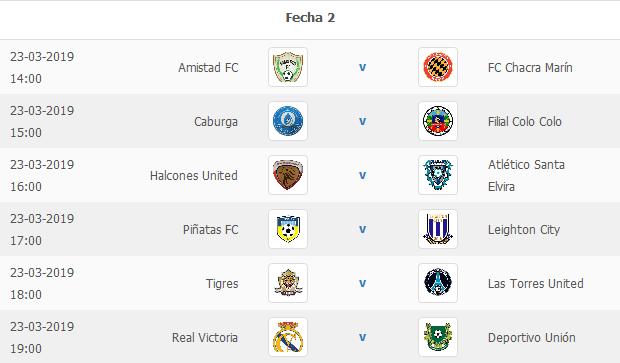620x363 pixels.
Task: Click the Deportivo Unión team name
Action: tap(531, 338)
